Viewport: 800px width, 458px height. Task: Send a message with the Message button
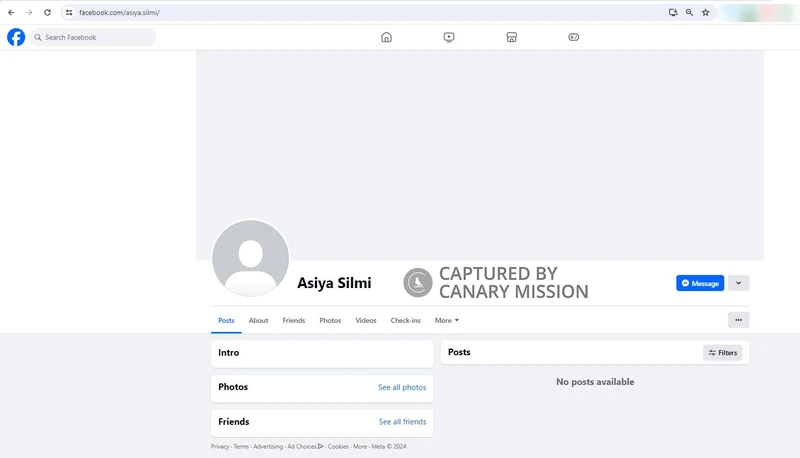click(700, 283)
